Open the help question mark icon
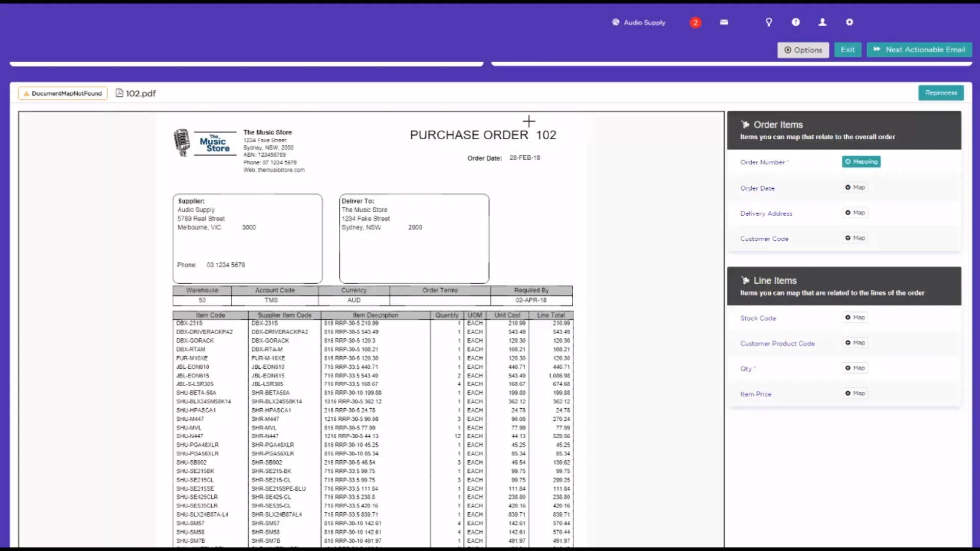 796,22
